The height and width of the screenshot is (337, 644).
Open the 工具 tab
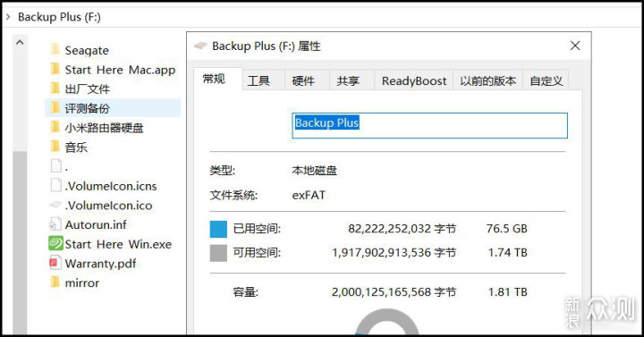point(263,80)
